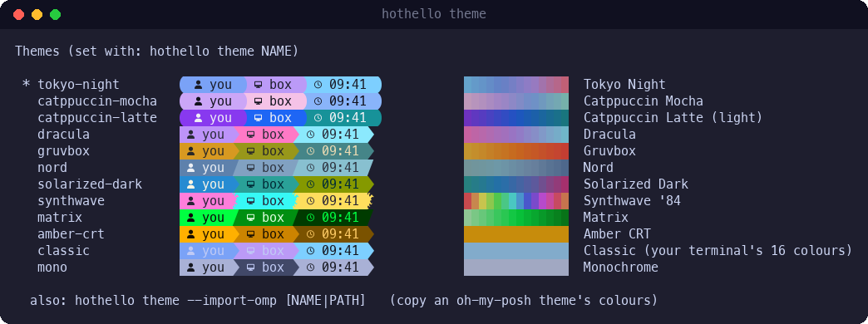The image size is (868, 324).
Task: Click the Gruvbox palette strip
Action: (x=516, y=151)
